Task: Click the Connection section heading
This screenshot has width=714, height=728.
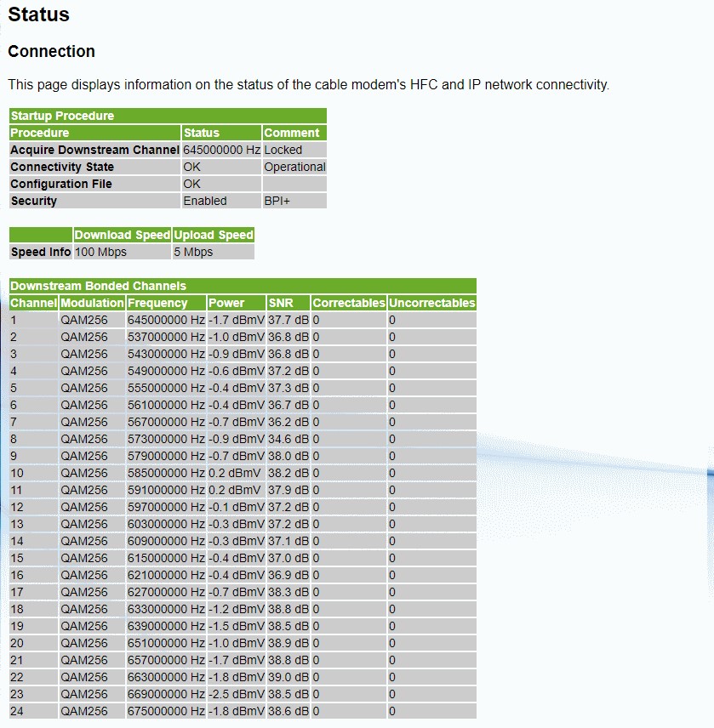Action: coord(51,52)
